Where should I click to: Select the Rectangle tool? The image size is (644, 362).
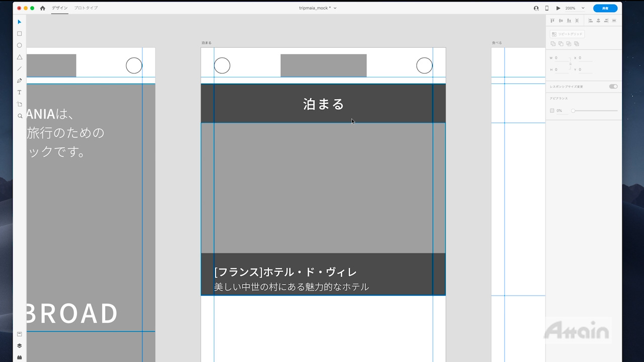20,34
